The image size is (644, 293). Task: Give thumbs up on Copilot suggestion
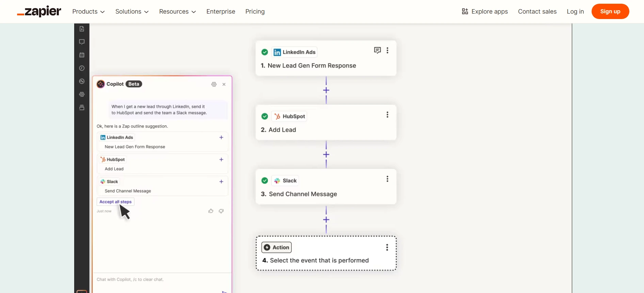coord(211,211)
